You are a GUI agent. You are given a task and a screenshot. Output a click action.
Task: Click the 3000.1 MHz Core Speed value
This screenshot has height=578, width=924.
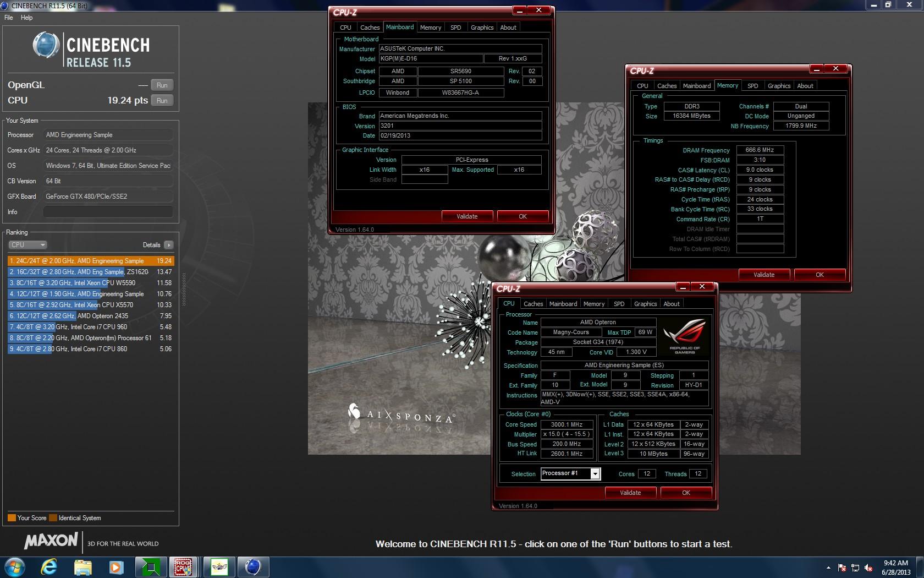pos(567,424)
